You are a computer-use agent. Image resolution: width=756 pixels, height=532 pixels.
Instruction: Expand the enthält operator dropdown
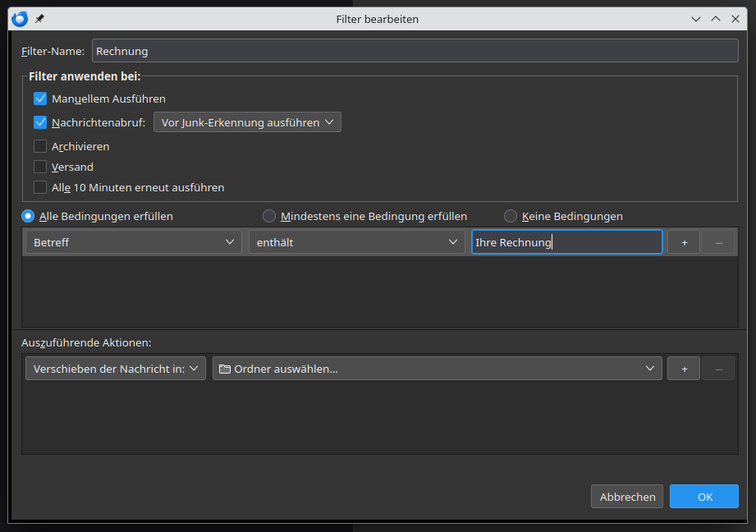pyautogui.click(x=356, y=242)
